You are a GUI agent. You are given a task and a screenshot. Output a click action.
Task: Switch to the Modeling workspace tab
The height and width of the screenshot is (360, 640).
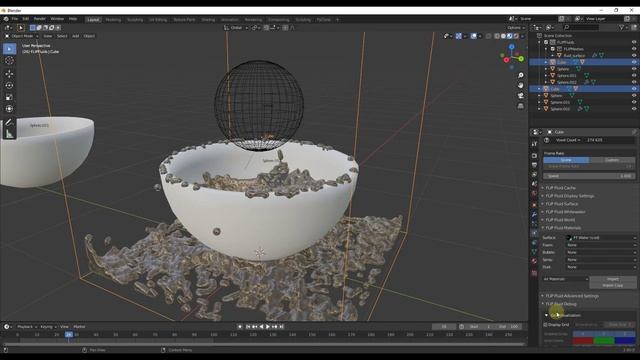click(x=113, y=20)
